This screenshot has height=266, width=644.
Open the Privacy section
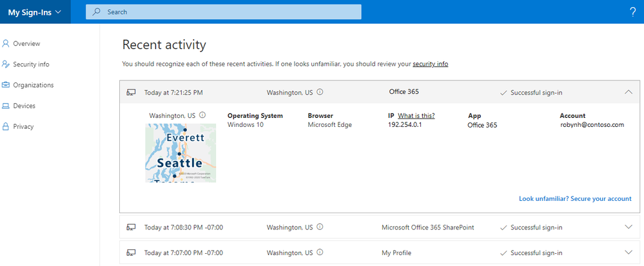coord(23,126)
